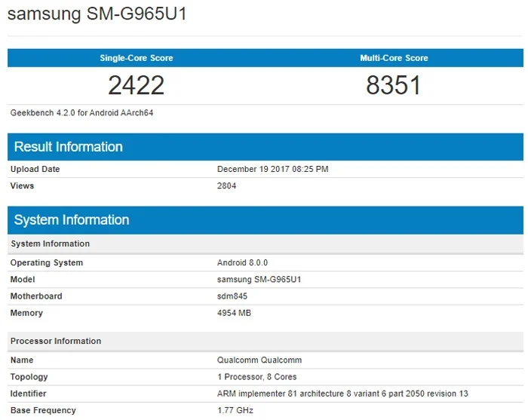
Task: Select the date 'December 19 2017 08:25 PM'
Action: pyautogui.click(x=273, y=169)
